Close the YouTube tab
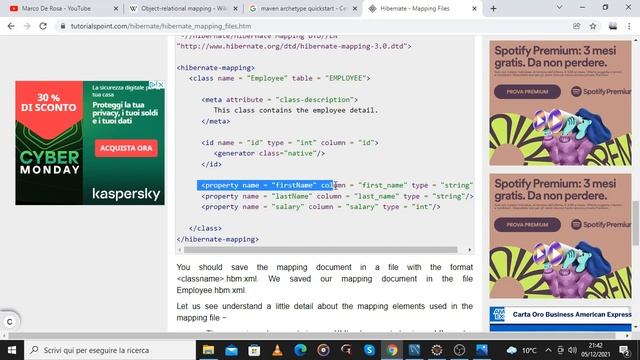Viewport: 640px width, 360px height. click(116, 8)
